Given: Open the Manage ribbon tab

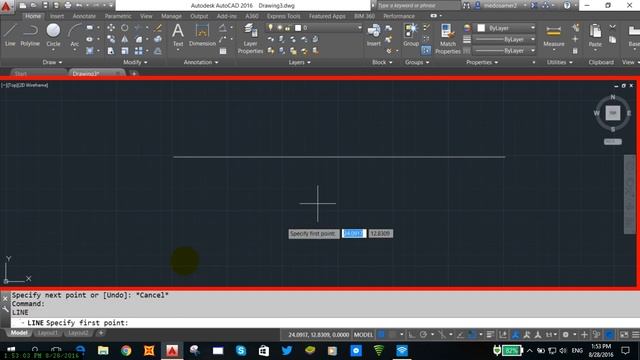Looking at the screenshot, I should 171,16.
